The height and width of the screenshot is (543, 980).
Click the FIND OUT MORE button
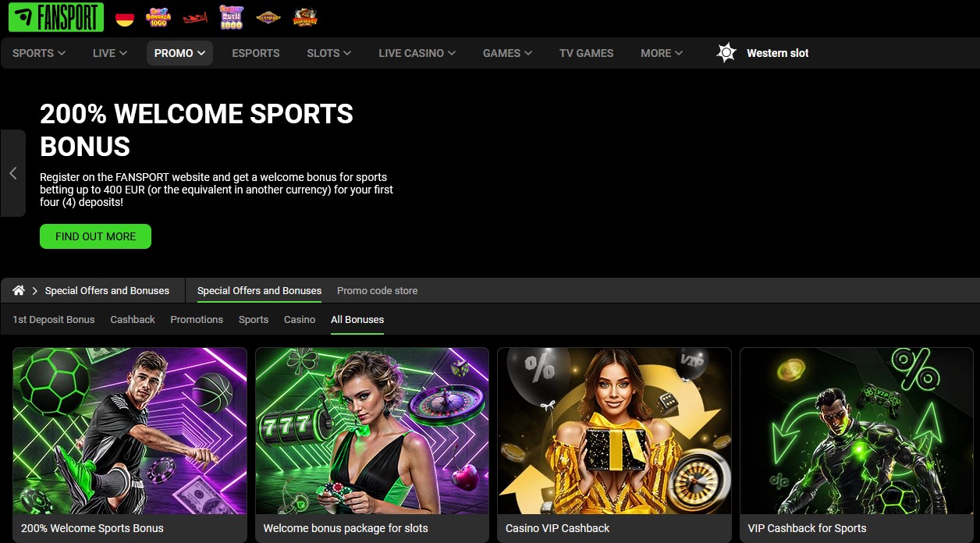point(95,236)
